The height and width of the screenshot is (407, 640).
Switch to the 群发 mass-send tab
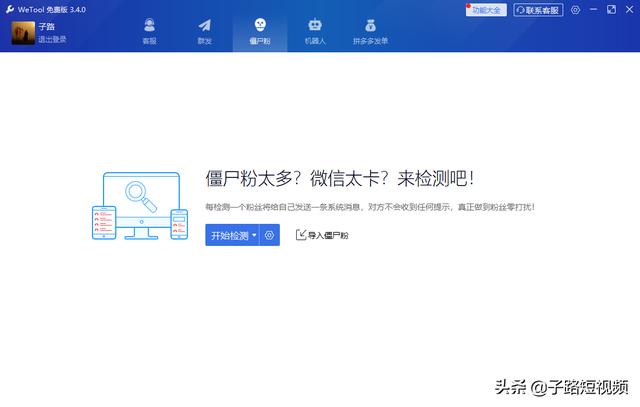coord(204,31)
